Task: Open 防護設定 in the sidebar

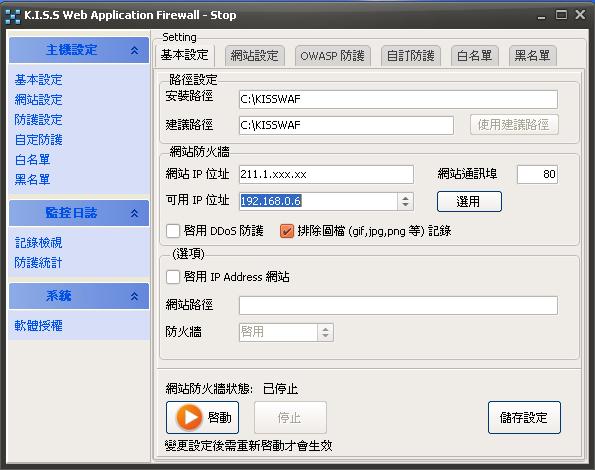Action: tap(38, 120)
